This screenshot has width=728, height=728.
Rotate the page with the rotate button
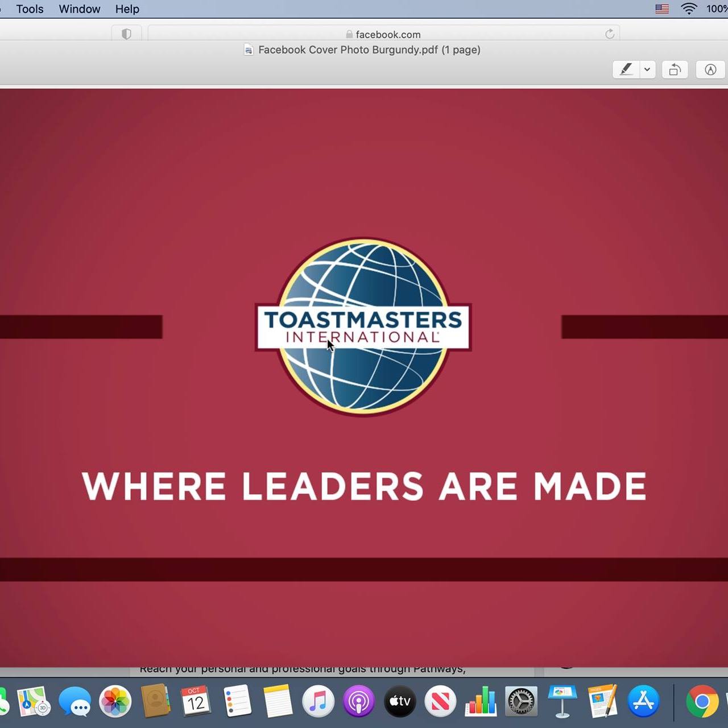tap(675, 69)
